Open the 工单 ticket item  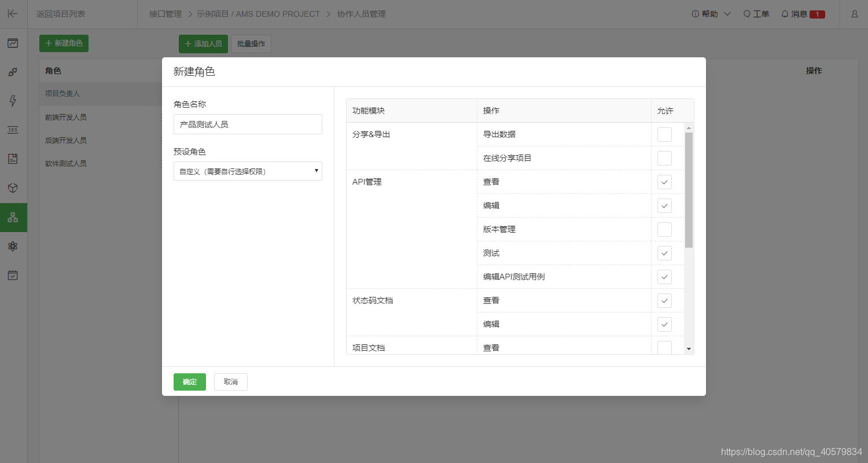[756, 14]
